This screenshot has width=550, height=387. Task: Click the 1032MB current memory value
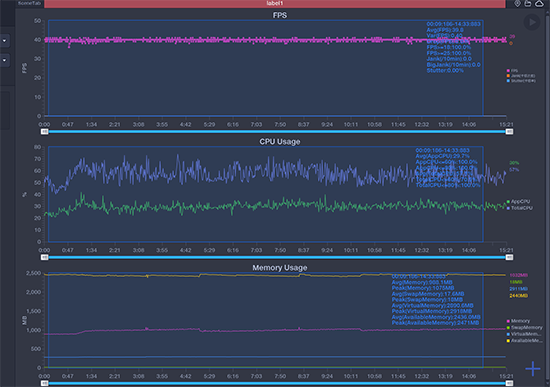(518, 275)
